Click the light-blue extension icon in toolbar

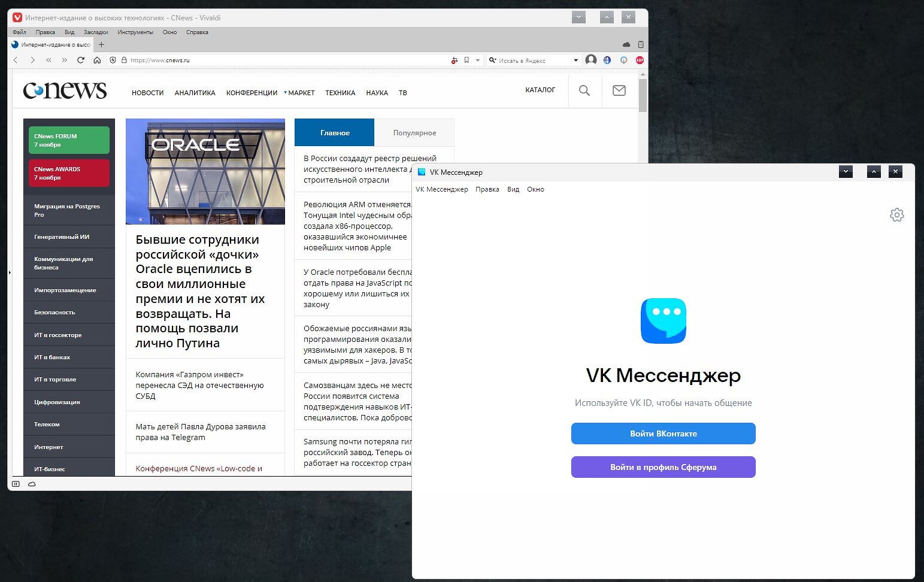click(x=623, y=60)
